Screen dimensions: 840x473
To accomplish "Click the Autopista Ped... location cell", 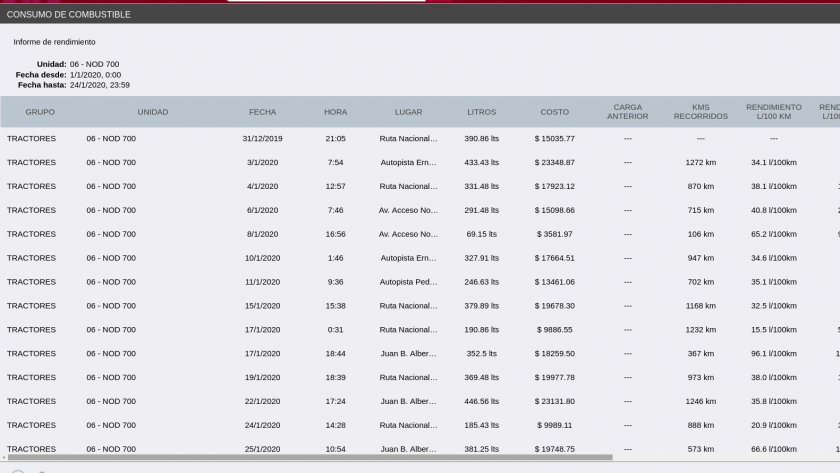I will 408,282.
